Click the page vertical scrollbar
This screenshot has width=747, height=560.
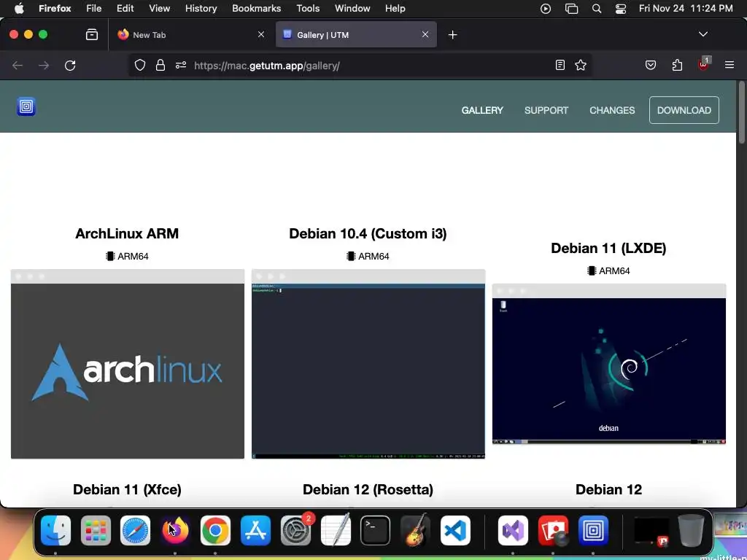[741, 112]
